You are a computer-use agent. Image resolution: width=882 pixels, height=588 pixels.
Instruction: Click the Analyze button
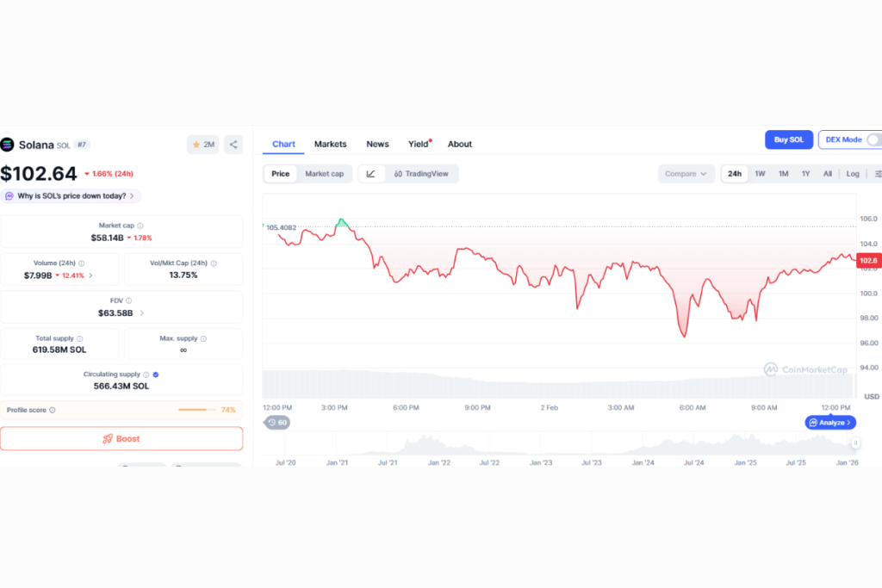pyautogui.click(x=830, y=422)
